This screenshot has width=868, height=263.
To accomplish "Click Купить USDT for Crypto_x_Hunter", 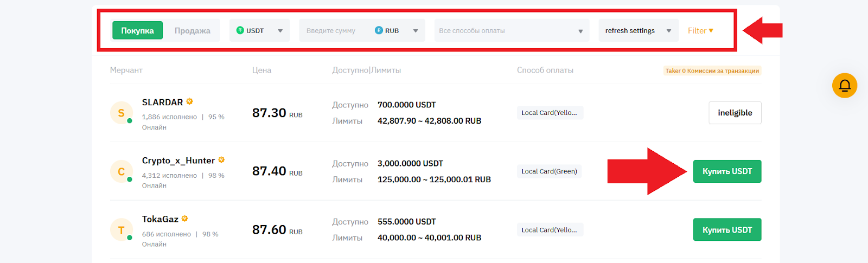I will click(x=727, y=171).
